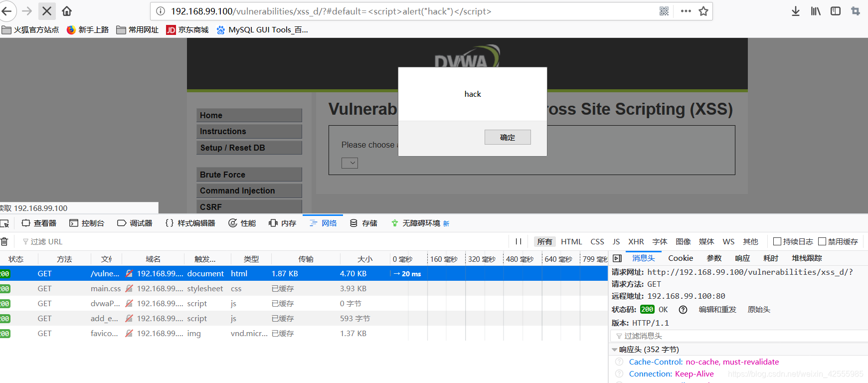Filter requests by 图像

coord(683,241)
